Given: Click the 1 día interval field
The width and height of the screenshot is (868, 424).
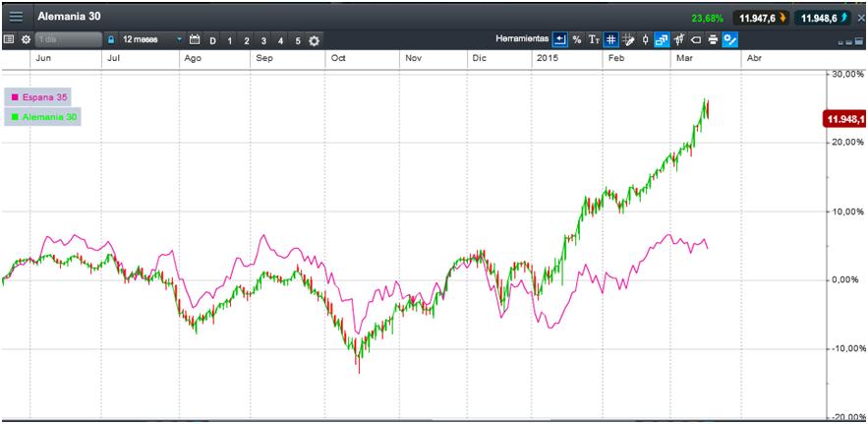Looking at the screenshot, I should click(x=69, y=40).
